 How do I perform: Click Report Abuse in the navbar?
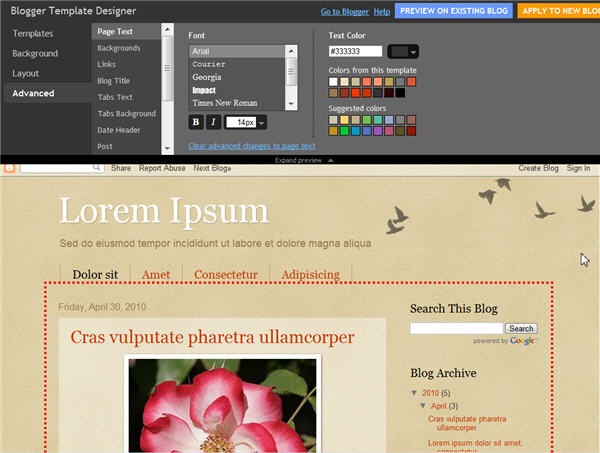tap(162, 168)
